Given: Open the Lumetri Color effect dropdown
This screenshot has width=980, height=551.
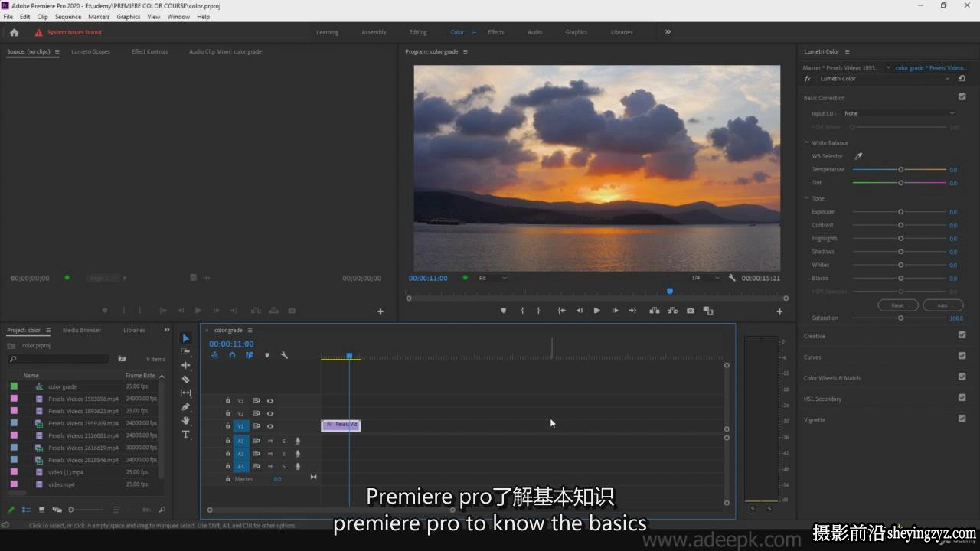Looking at the screenshot, I should click(x=884, y=79).
